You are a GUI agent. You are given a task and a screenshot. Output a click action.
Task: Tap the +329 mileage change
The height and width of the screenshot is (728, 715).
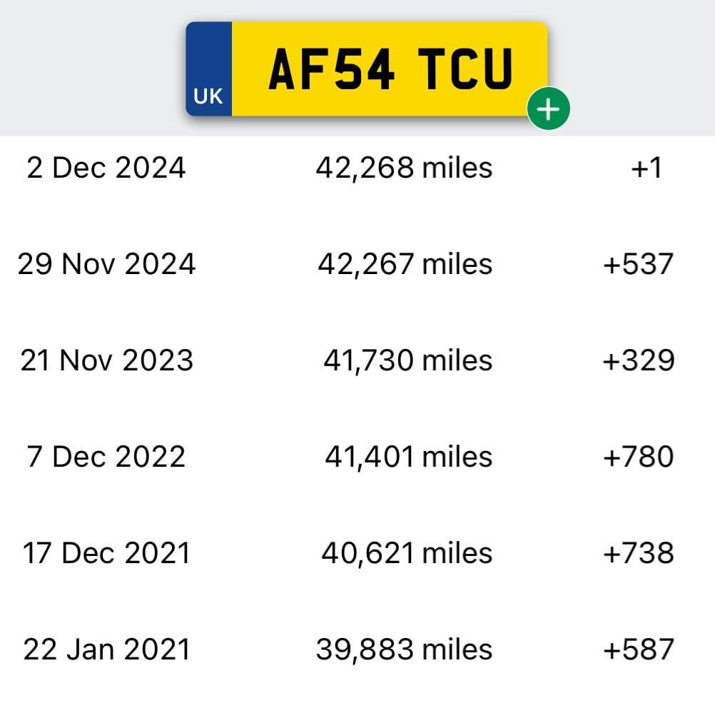(x=639, y=360)
